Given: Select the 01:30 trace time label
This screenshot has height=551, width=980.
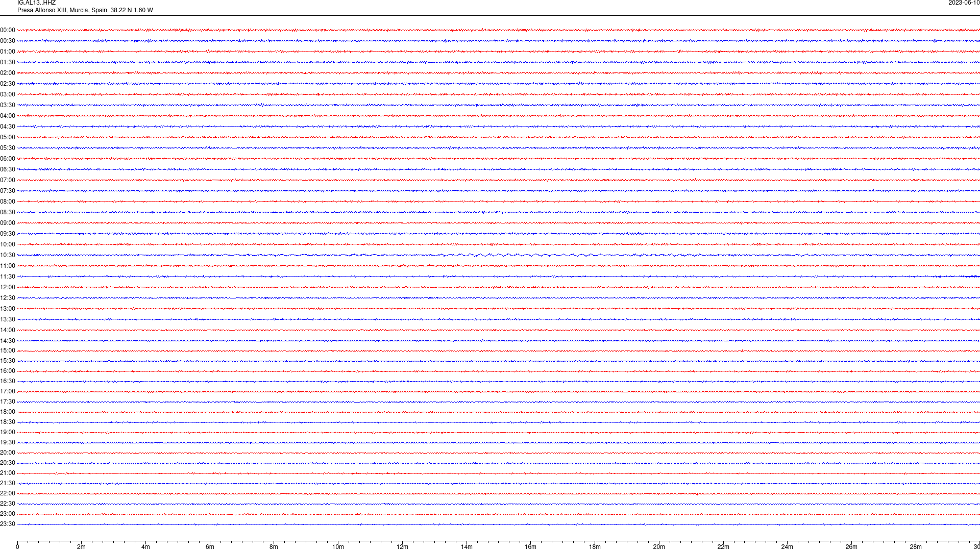Looking at the screenshot, I should [x=8, y=62].
